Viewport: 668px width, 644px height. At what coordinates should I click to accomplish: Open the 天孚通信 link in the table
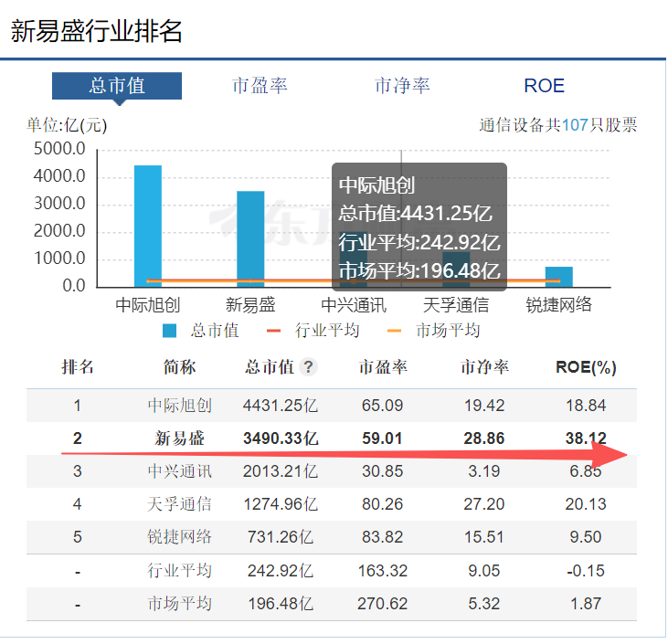coord(179,504)
